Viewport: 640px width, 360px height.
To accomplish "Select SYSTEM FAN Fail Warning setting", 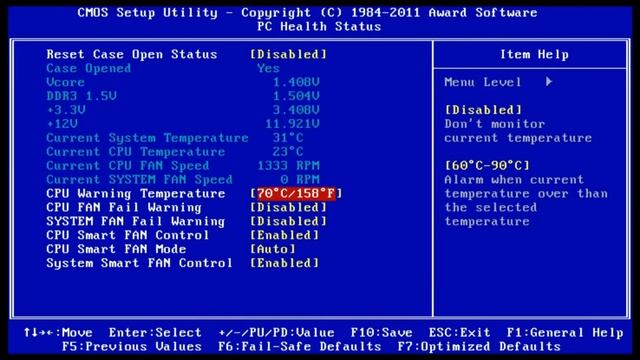I will 136,221.
